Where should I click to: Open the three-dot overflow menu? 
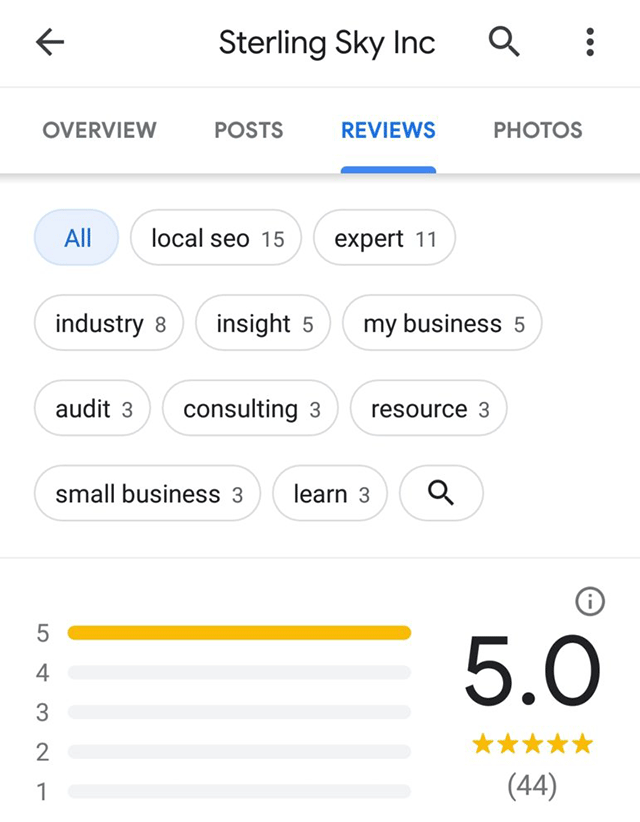(590, 42)
